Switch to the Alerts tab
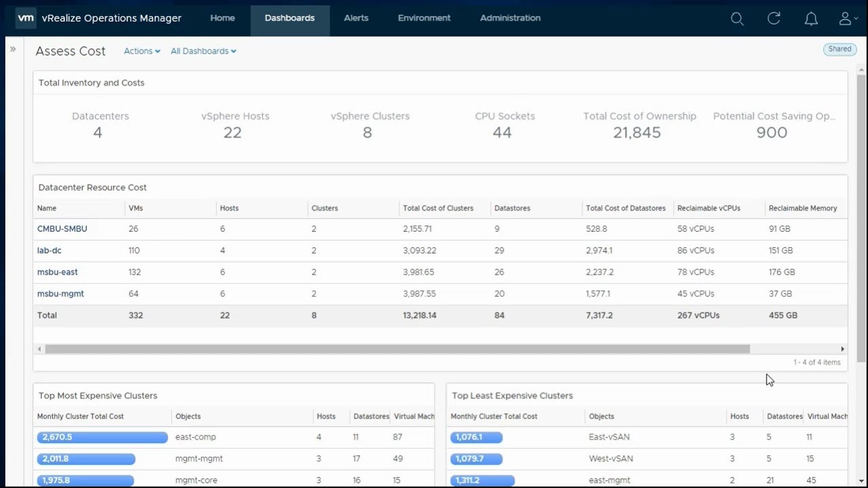Screen dimensions: 868x488 tap(356, 18)
